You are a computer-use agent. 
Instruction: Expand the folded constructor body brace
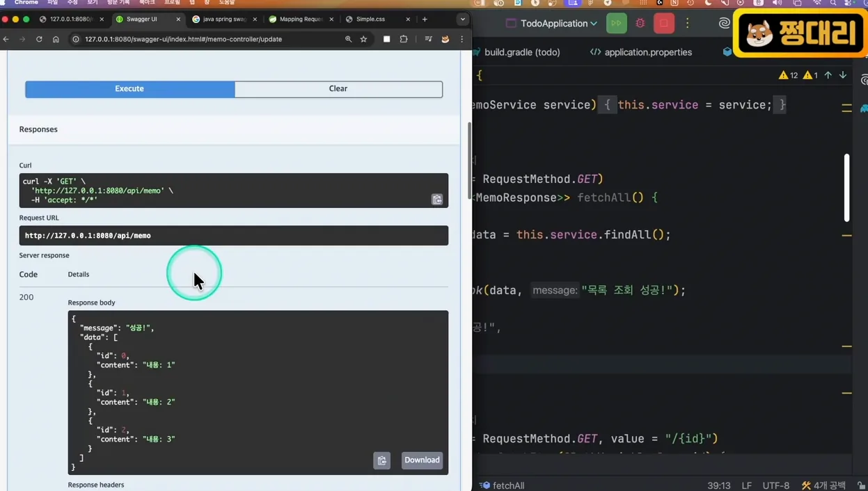click(x=608, y=105)
